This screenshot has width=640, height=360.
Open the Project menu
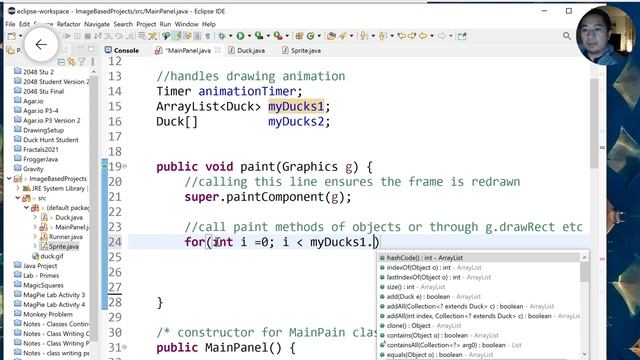[146, 24]
